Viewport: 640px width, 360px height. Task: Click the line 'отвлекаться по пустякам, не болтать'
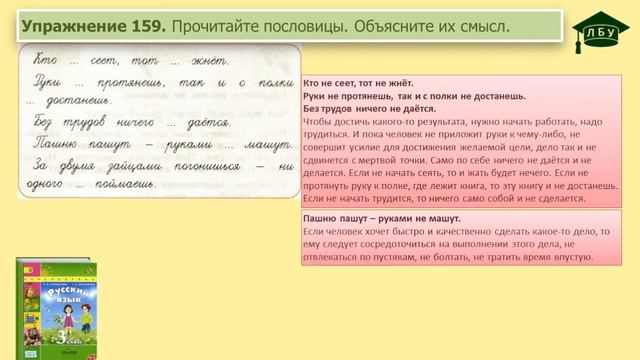point(448,257)
